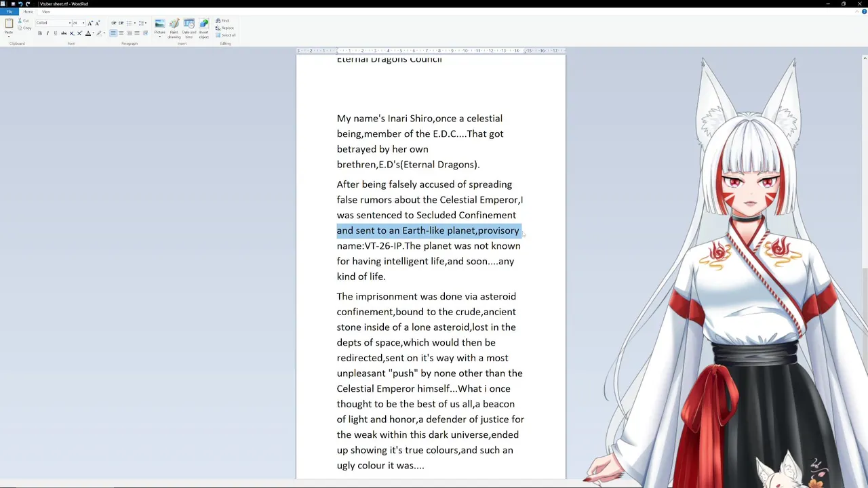The width and height of the screenshot is (868, 488).
Task: Click the word "Inari" in the document
Action: (x=397, y=119)
